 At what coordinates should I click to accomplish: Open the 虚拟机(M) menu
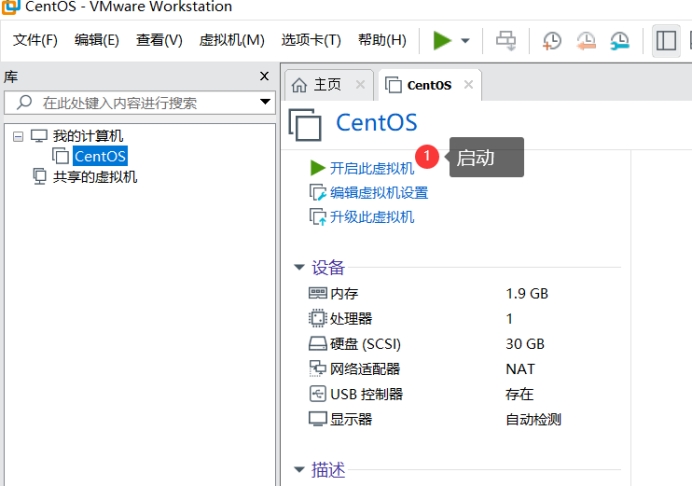232,40
